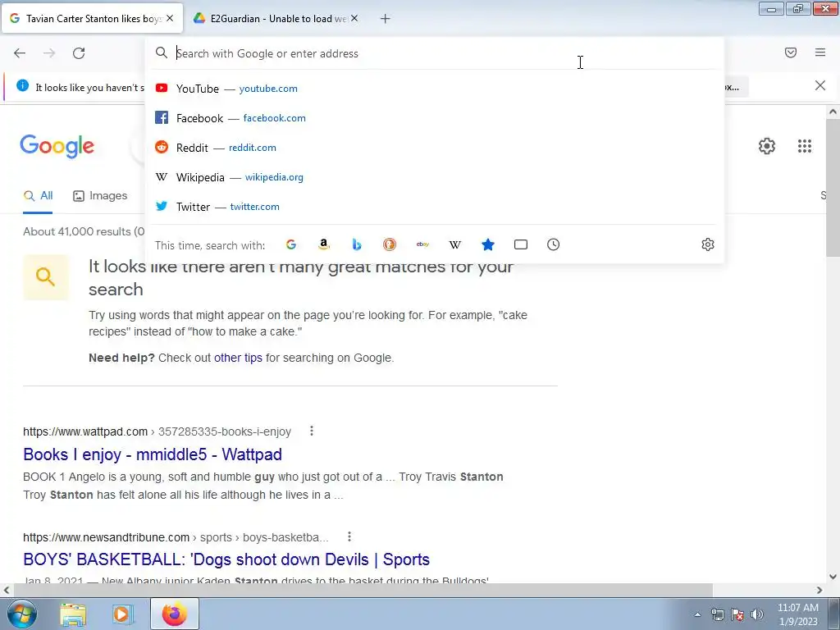Click the wattpad.com result URL
This screenshot has height=630, width=840.
(x=157, y=431)
